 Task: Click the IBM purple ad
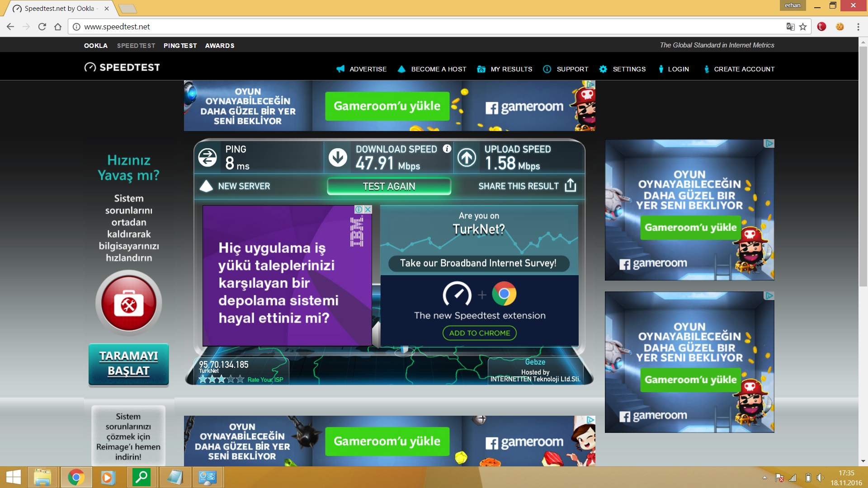pyautogui.click(x=287, y=276)
